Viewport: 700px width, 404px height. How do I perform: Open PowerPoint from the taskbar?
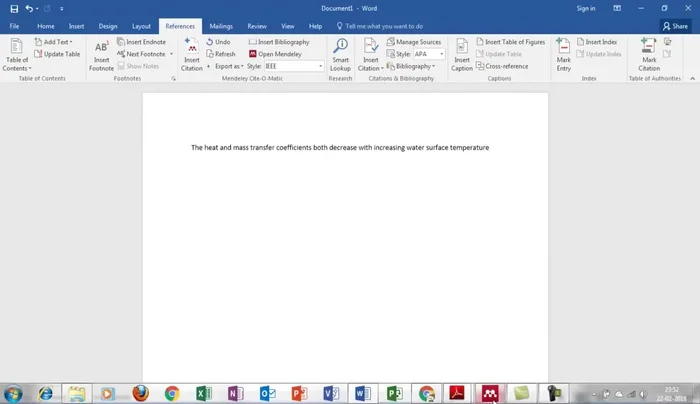(299, 394)
